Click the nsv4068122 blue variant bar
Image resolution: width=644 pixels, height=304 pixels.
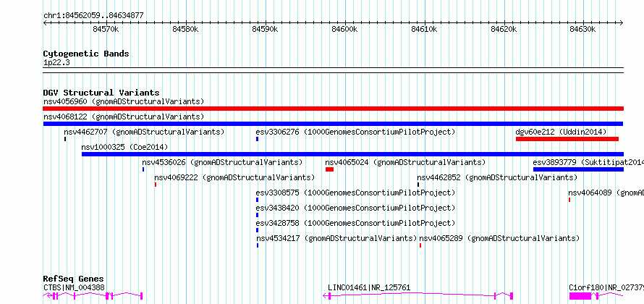click(x=333, y=124)
